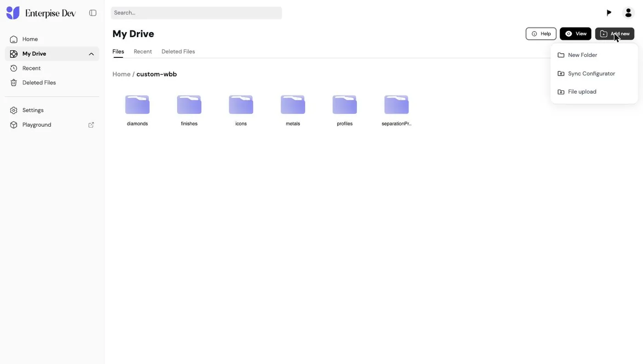Image resolution: width=643 pixels, height=364 pixels.
Task: Click the Recent clock icon in sidebar
Action: click(x=14, y=68)
